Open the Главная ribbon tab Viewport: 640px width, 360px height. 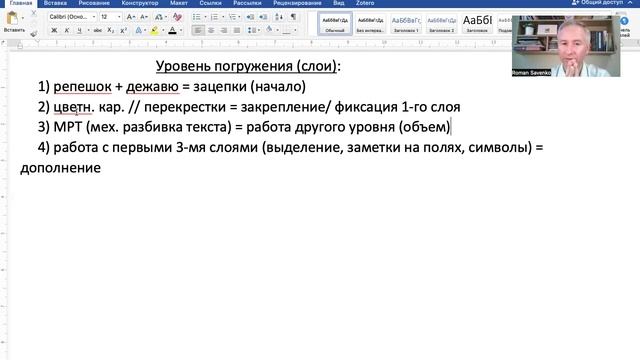pyautogui.click(x=21, y=3)
